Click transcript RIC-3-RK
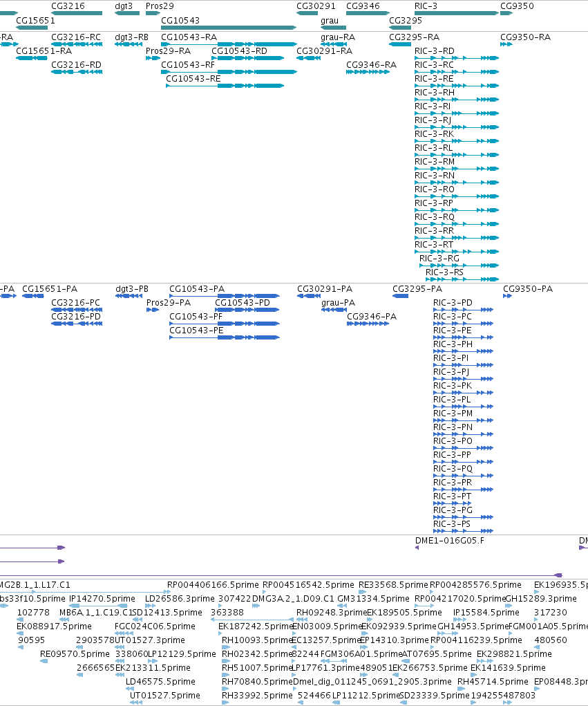Screen dimensions: 588x706 tap(434, 133)
